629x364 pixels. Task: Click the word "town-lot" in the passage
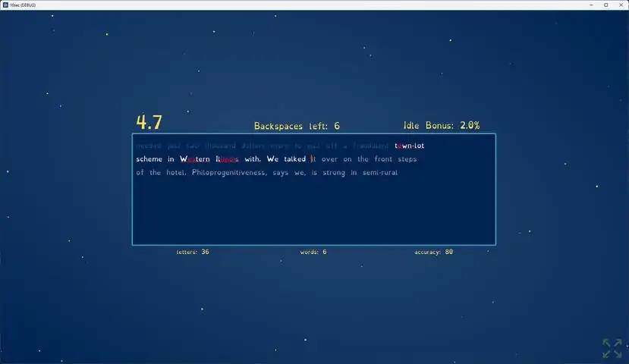(409, 146)
